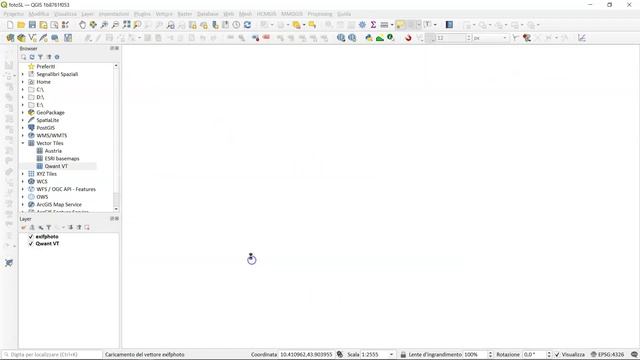Screen dimensions: 640x360
Task: Open the Data Source Manager icon
Action: tap(10, 38)
